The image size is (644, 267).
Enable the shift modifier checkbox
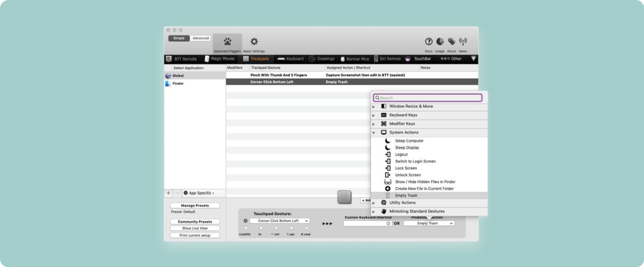point(246,228)
